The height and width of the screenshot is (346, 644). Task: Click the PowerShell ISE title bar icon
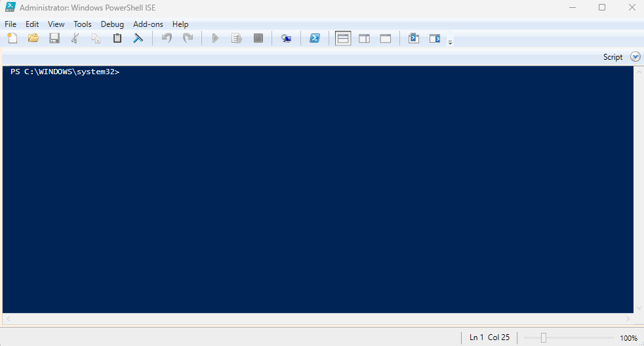pyautogui.click(x=10, y=7)
